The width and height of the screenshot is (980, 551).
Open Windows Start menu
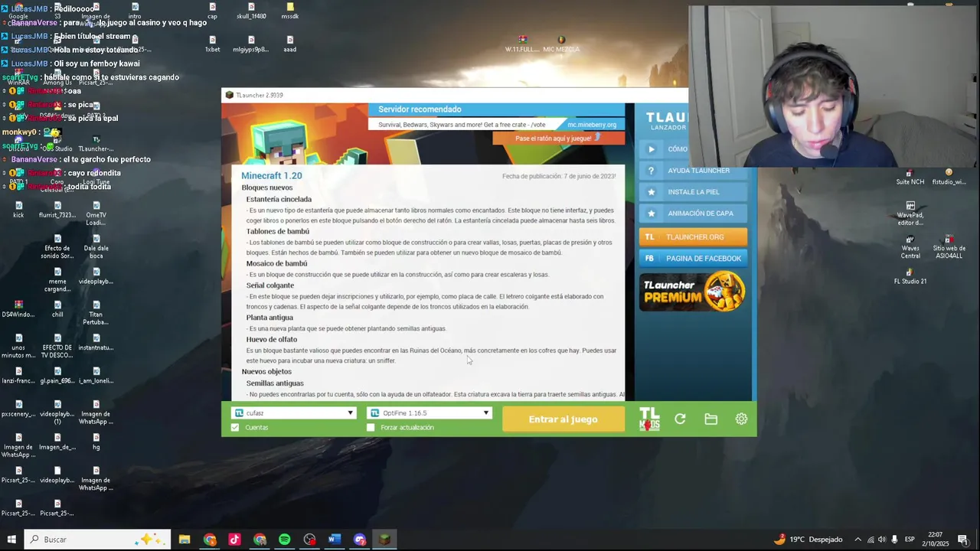[x=11, y=540]
